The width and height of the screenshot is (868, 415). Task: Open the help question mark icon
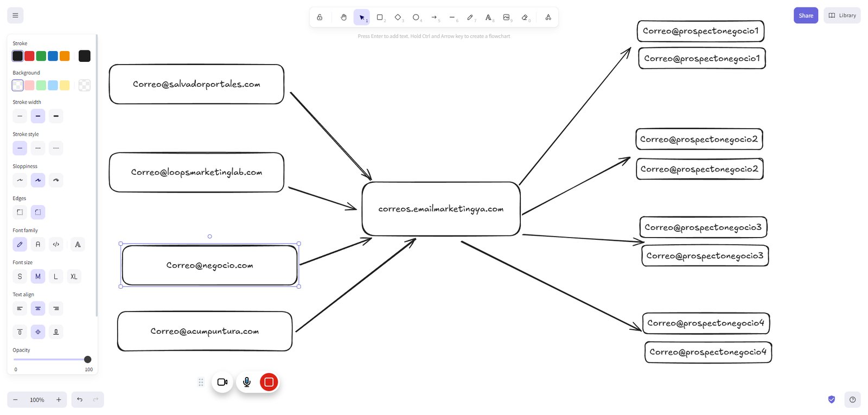(x=852, y=400)
